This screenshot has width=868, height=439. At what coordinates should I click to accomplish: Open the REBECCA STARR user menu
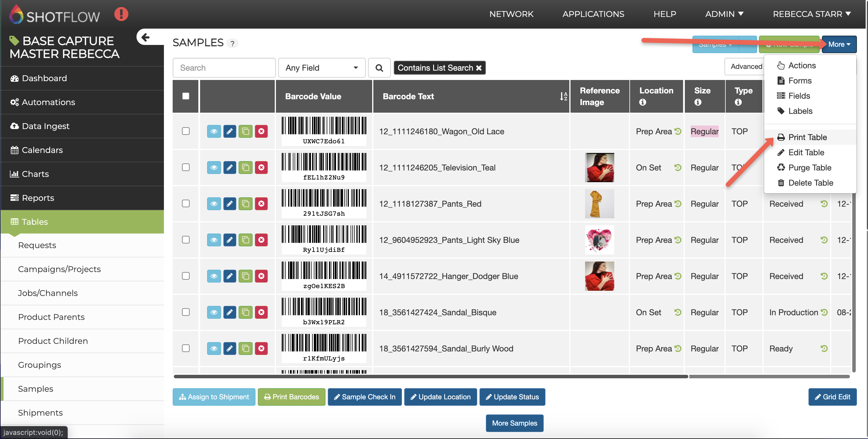click(x=811, y=14)
